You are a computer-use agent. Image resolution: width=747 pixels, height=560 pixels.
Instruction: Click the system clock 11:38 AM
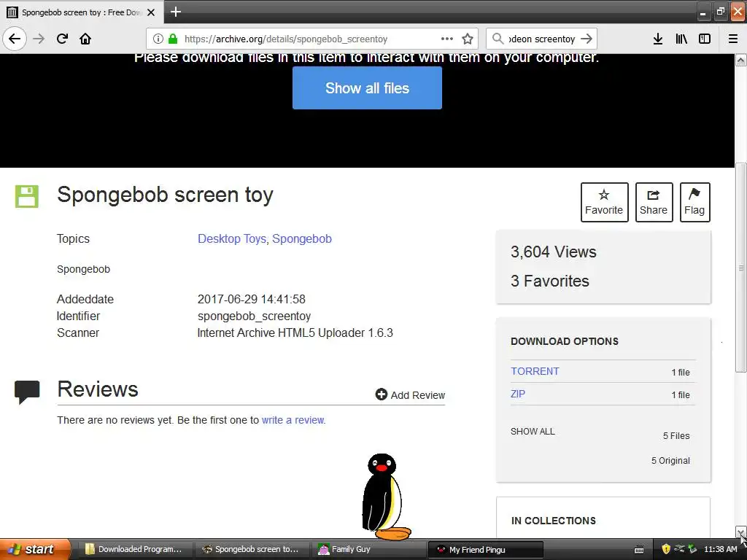click(721, 549)
